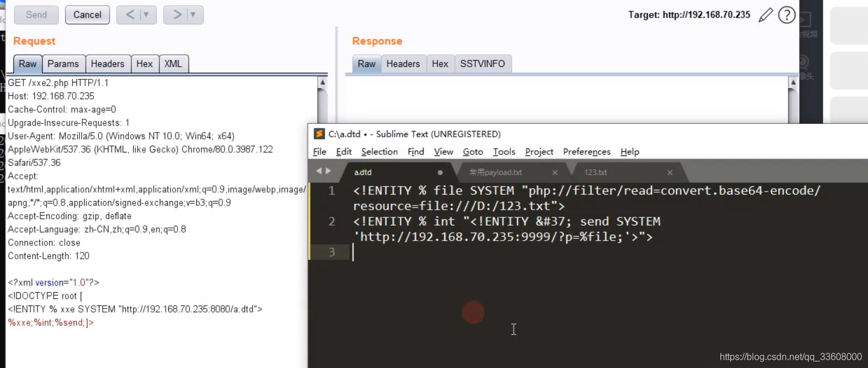
Task: Switch to the 123.txt tab
Action: click(595, 172)
